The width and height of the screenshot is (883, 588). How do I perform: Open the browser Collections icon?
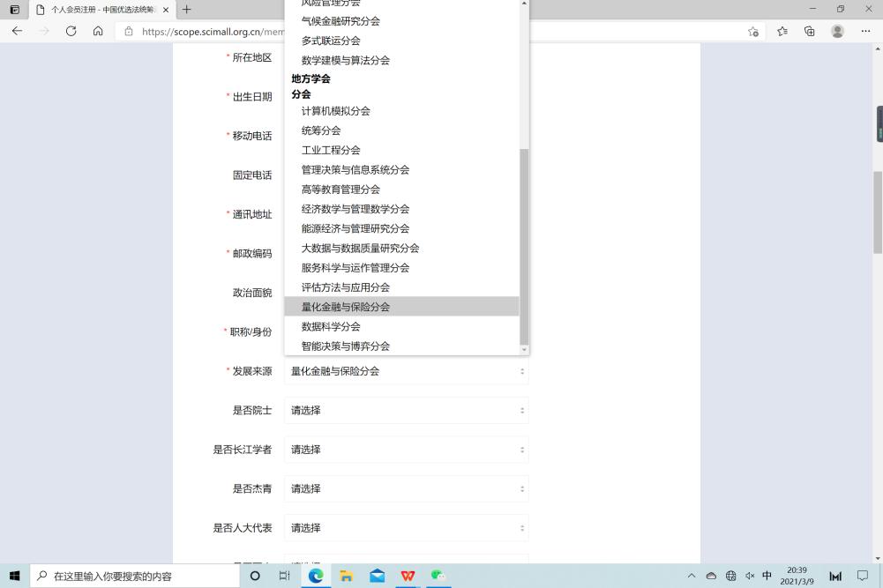(810, 31)
